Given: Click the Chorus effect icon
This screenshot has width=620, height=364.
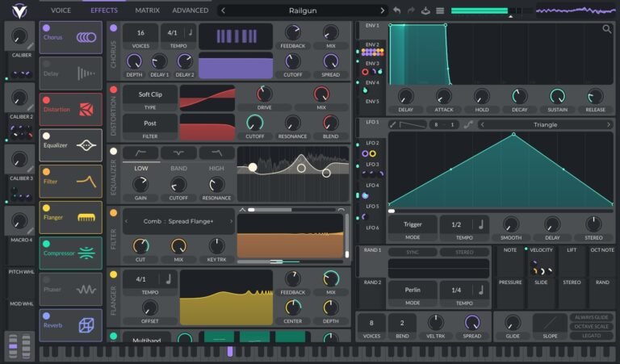Looking at the screenshot, I should pyautogui.click(x=86, y=38).
